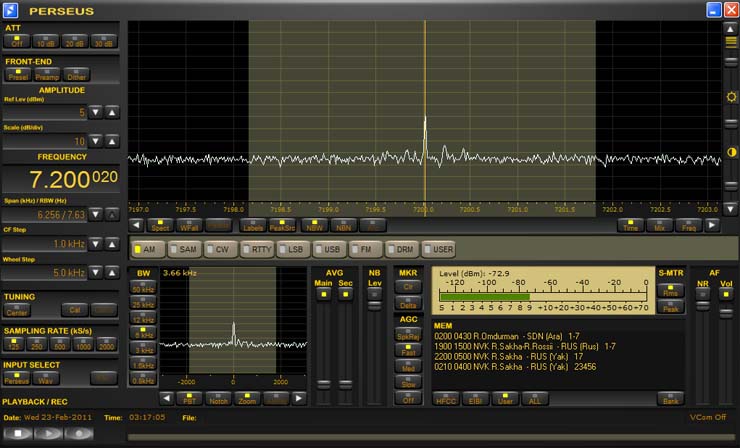
Task: Set bandwidth to 3 kHz
Action: click(x=143, y=348)
